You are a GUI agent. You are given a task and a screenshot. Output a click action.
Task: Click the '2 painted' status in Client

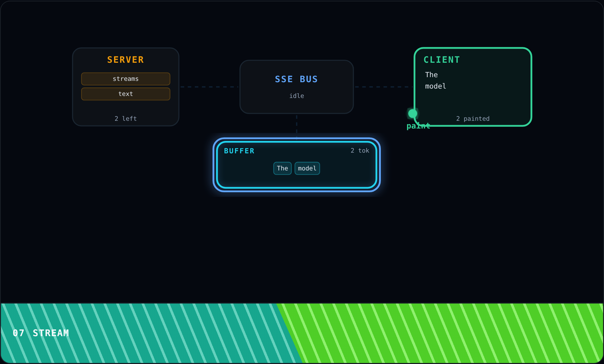click(x=473, y=119)
